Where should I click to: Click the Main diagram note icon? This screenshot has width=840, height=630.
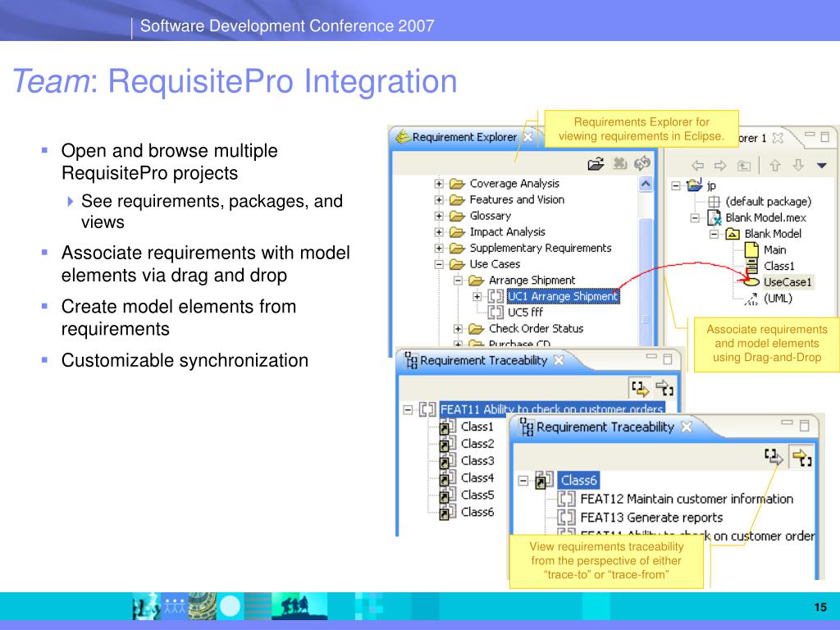[751, 249]
